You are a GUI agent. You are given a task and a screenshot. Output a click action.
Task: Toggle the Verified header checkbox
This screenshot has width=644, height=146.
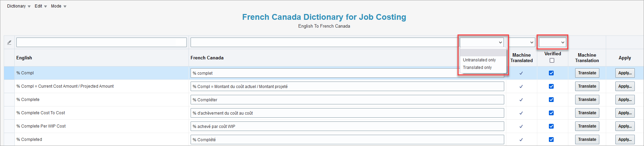552,60
